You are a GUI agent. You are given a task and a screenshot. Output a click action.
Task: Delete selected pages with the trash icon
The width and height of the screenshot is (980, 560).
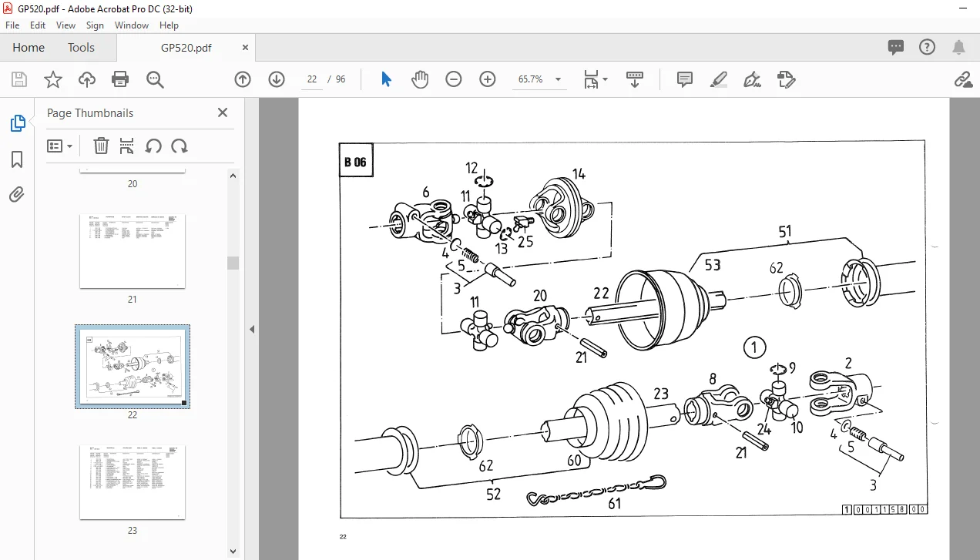click(x=101, y=146)
